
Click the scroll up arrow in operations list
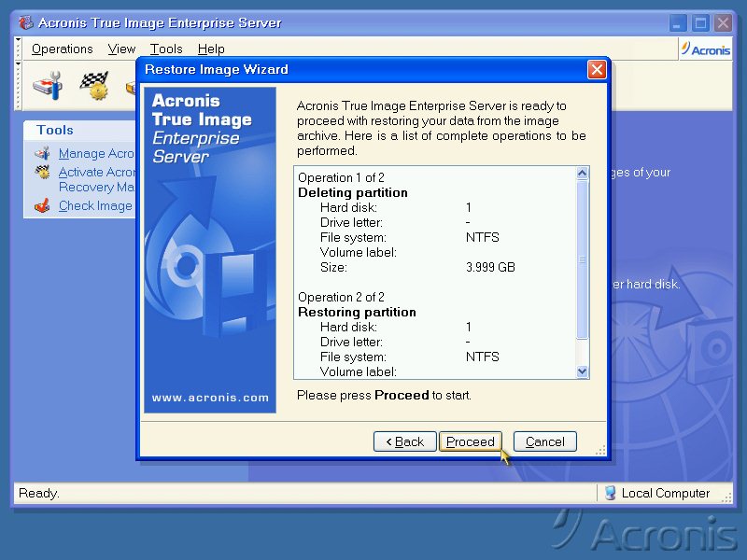click(582, 174)
